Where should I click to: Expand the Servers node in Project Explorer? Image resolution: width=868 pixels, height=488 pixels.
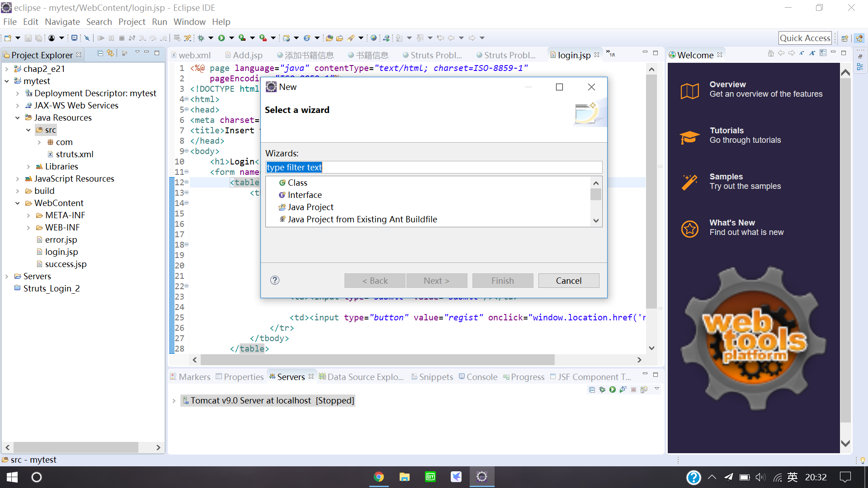tap(6, 276)
